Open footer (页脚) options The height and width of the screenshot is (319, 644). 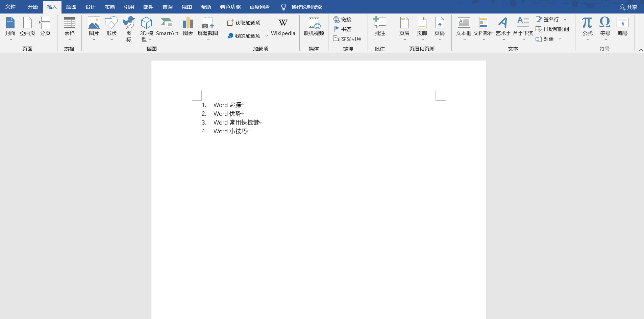(x=422, y=29)
